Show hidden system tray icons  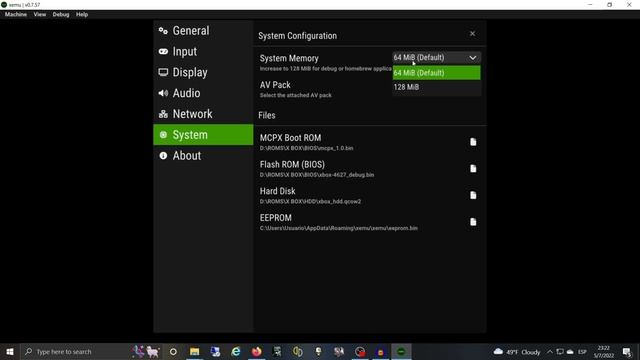pos(550,352)
